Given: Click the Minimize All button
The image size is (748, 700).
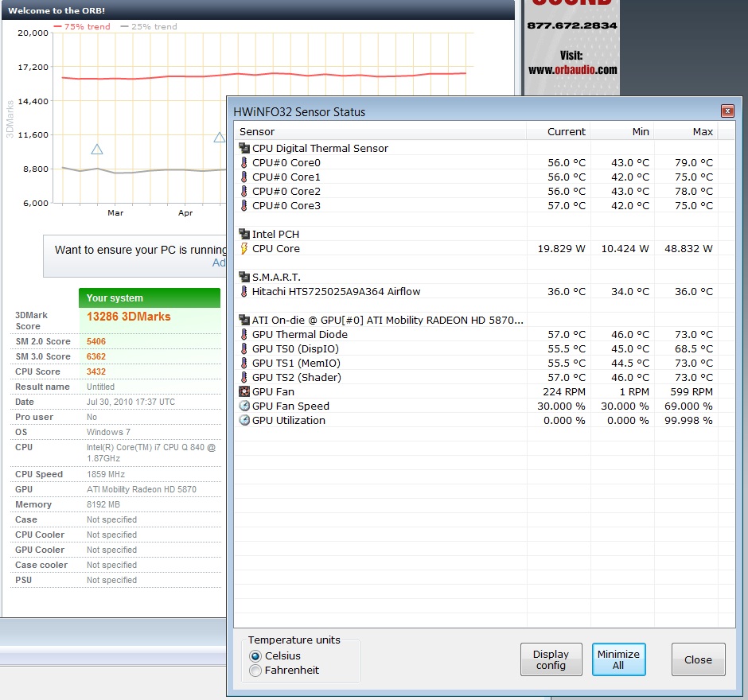Looking at the screenshot, I should tap(619, 659).
